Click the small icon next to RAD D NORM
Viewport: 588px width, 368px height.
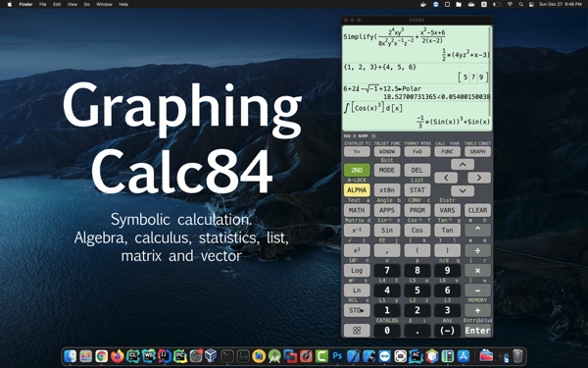(373, 136)
